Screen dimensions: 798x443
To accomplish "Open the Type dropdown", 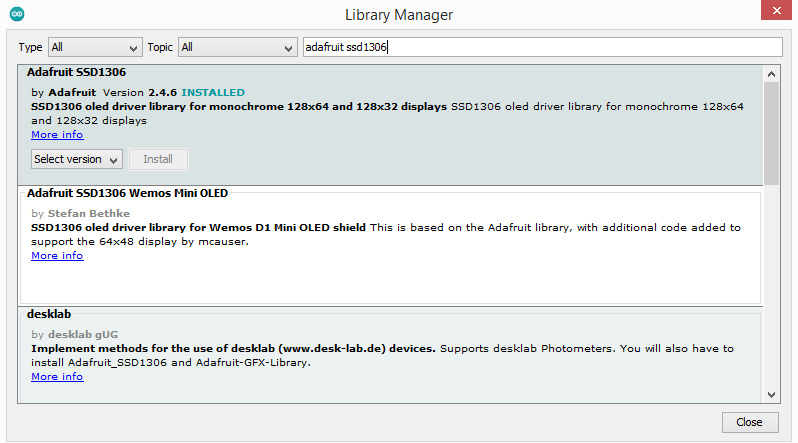I will pyautogui.click(x=95, y=47).
